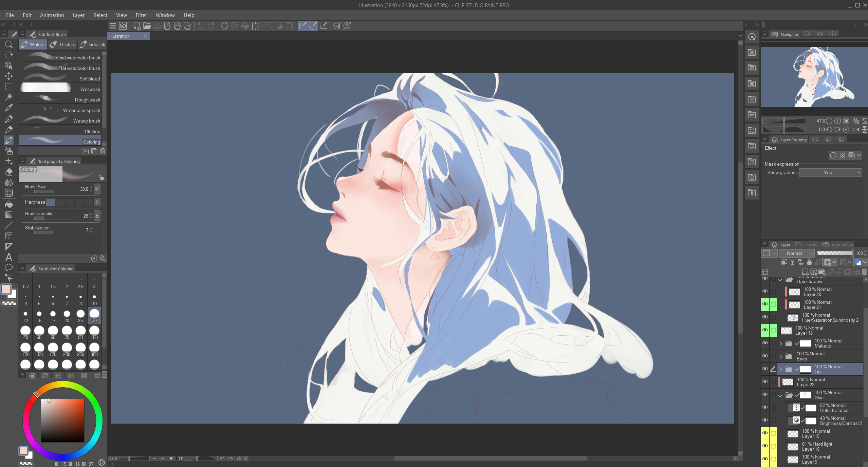868x467 pixels.
Task: Toggle visibility of Layer 18
Action: point(765,330)
